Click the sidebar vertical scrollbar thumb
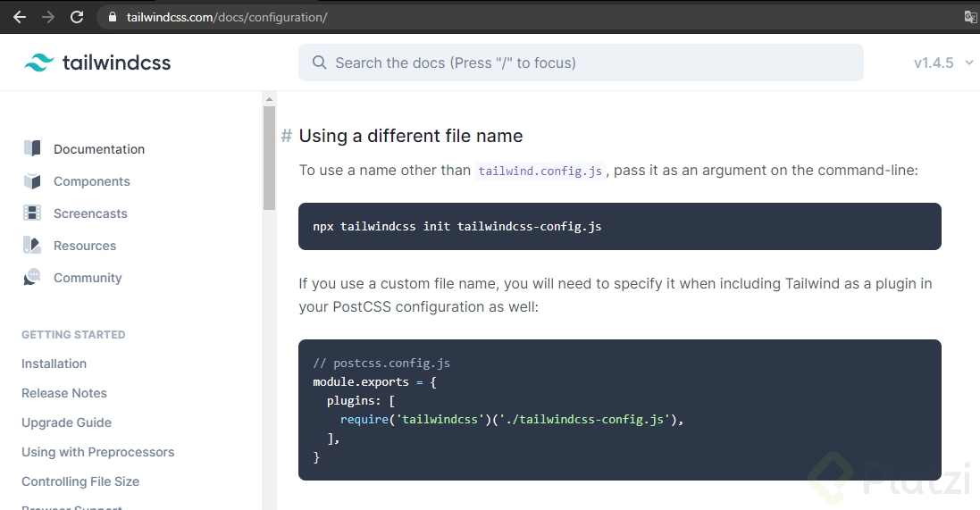 [269, 158]
